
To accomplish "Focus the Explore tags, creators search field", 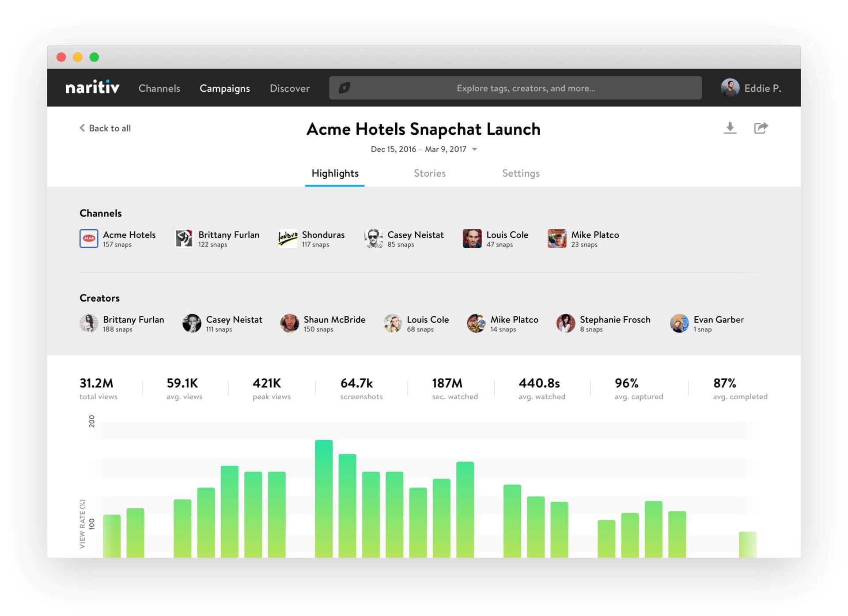I will [515, 88].
